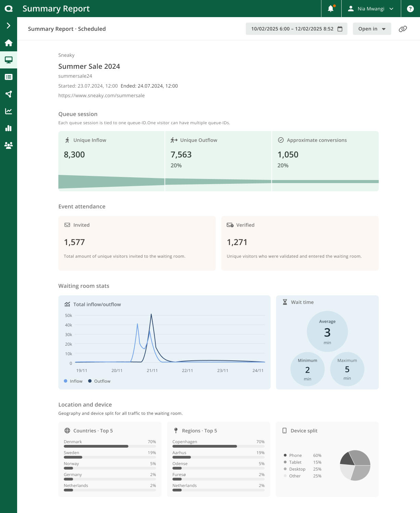This screenshot has width=420, height=513.
Task: Select the monitor icon in sidebar
Action: 9,60
